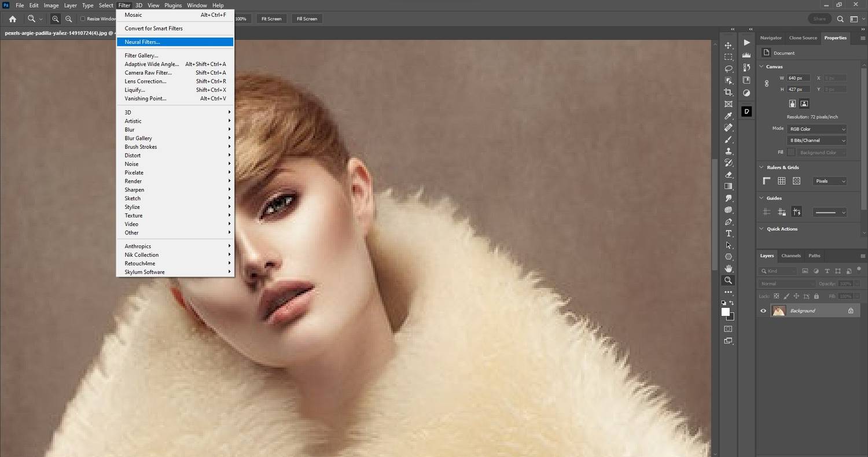Select the Type tool
The image size is (868, 457).
click(x=729, y=233)
